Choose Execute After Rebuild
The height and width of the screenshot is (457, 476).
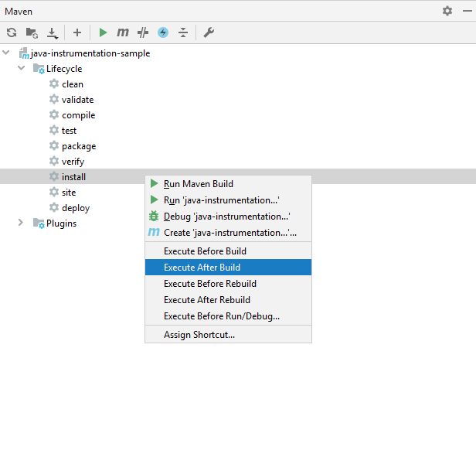(x=228, y=300)
